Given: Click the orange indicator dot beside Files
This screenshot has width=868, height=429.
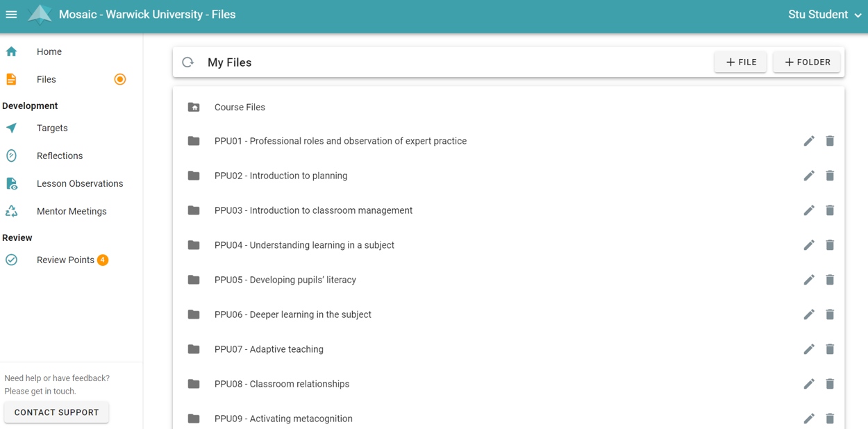Looking at the screenshot, I should (x=119, y=79).
